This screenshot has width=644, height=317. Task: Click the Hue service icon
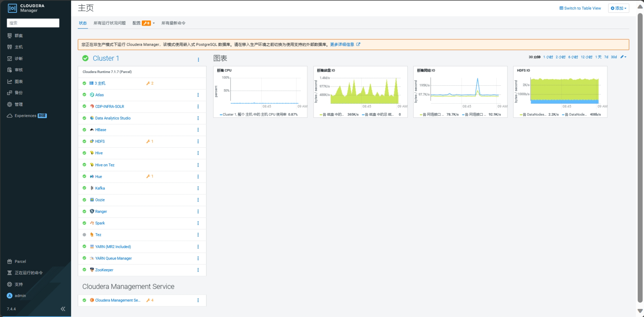[x=92, y=176]
